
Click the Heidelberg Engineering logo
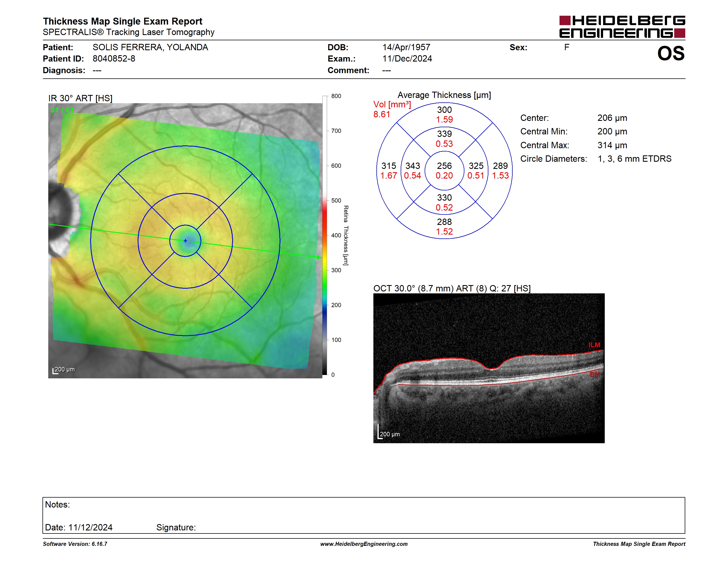click(x=622, y=27)
